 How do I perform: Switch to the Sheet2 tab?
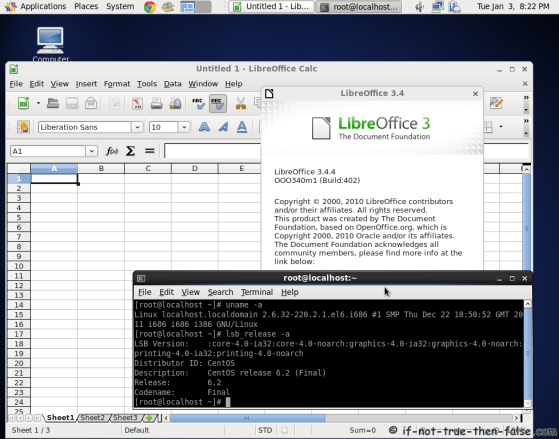(92, 417)
